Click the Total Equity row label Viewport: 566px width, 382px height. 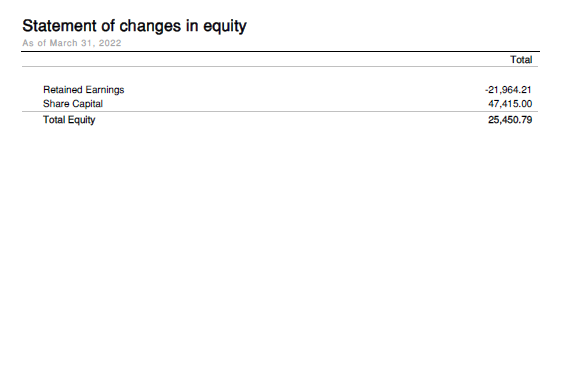click(x=69, y=120)
